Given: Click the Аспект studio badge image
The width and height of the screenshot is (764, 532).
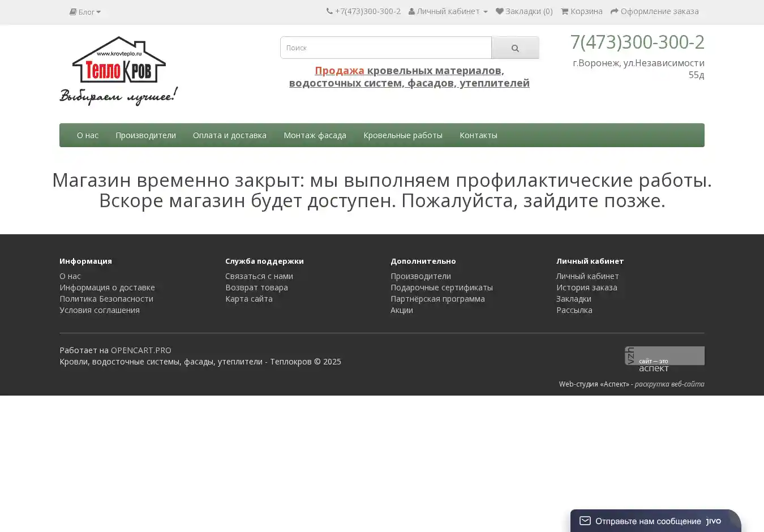Looking at the screenshot, I should 664,356.
